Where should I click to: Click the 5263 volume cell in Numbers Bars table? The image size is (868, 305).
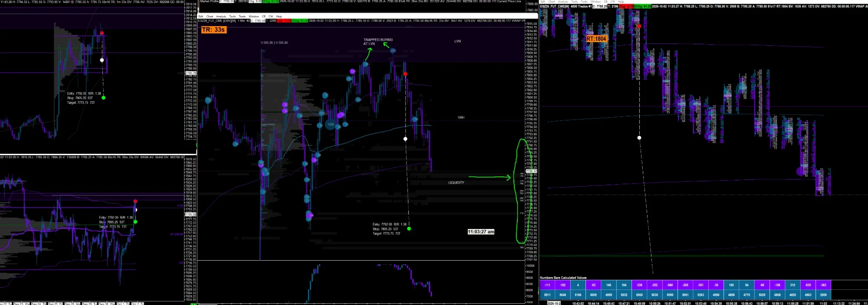point(700,295)
